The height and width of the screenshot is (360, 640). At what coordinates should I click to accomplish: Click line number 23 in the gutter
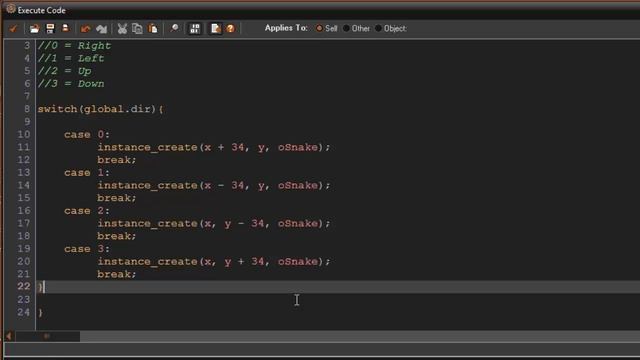pos(24,300)
